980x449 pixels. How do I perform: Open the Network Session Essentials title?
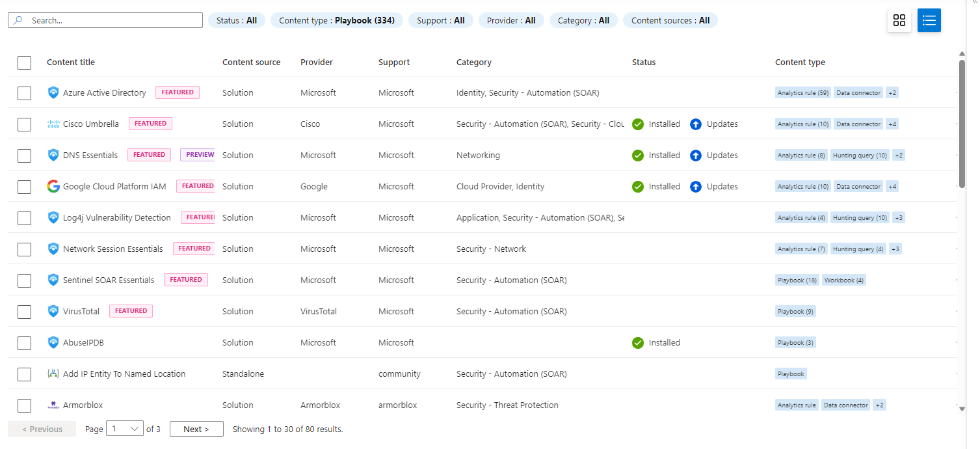coord(113,249)
